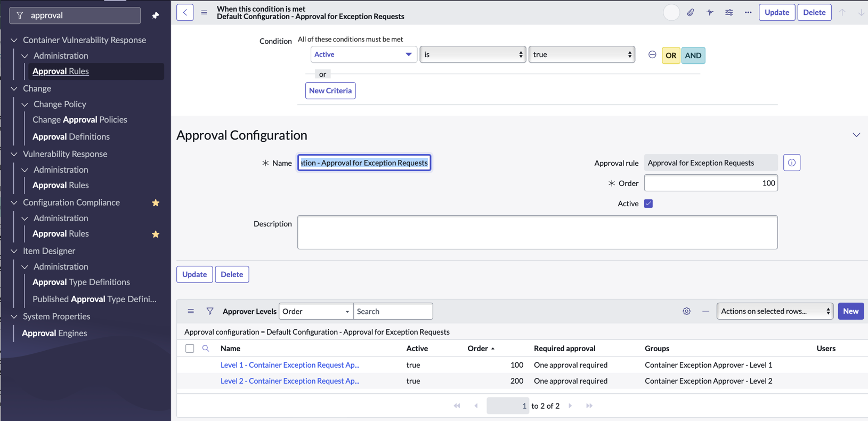Unfavorite Approval Rules under Configuration Compliance via star
Screen dimensions: 868x421
[156, 234]
